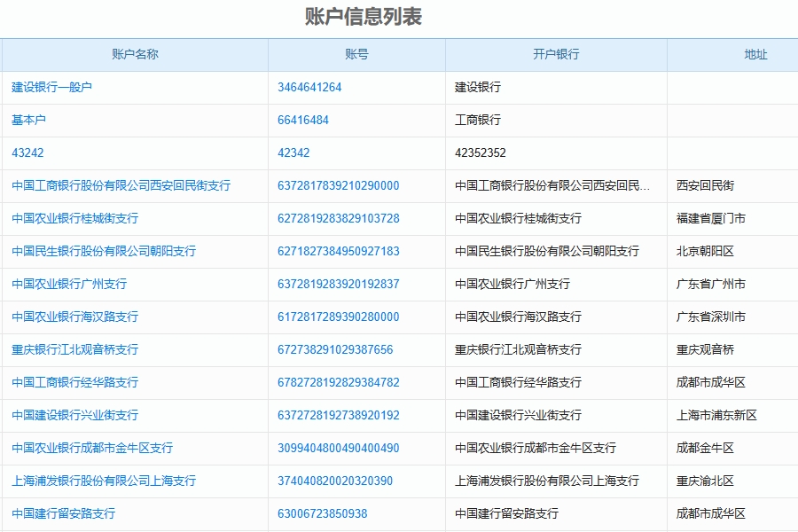Select 成都市成华区 address in 经华路支行 row

[711, 382]
